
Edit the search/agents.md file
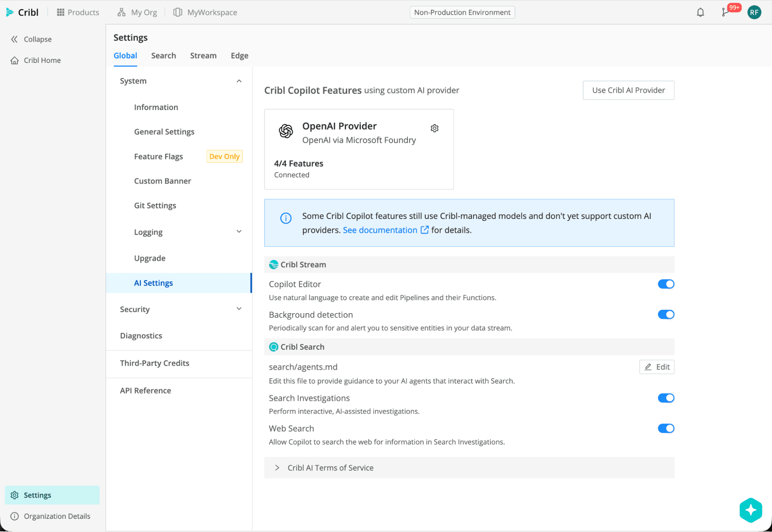pyautogui.click(x=657, y=367)
